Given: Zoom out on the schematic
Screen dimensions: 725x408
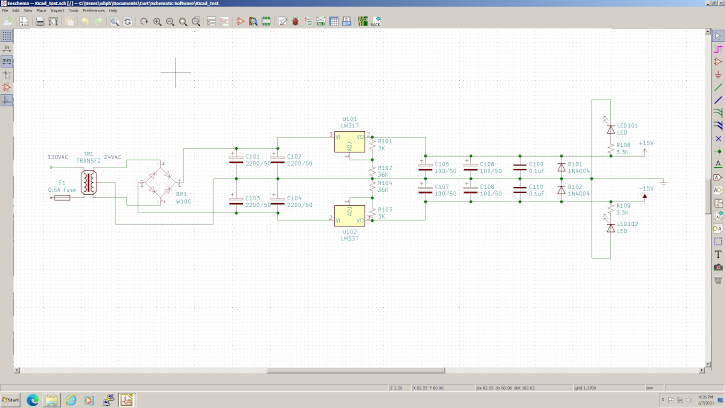Looking at the screenshot, I should (x=170, y=21).
